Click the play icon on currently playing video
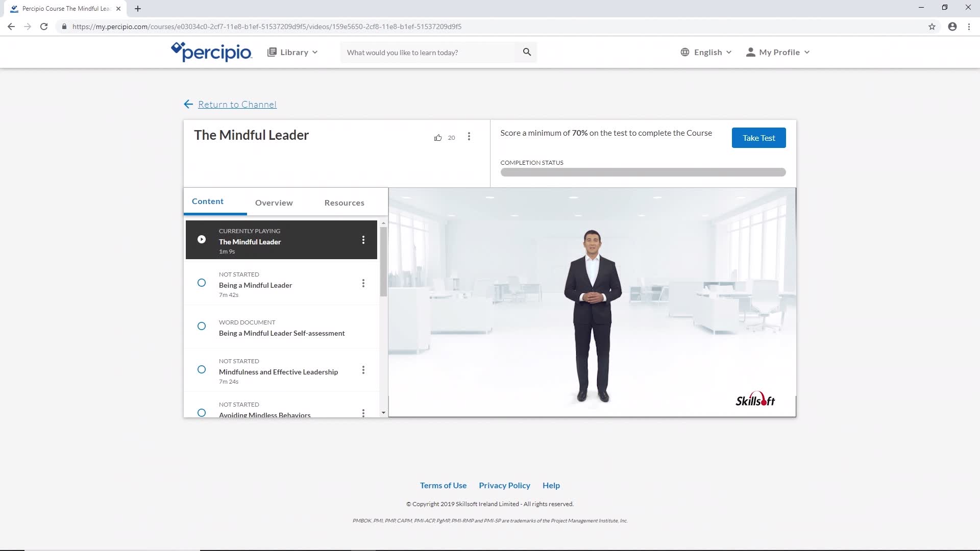This screenshot has height=551, width=980. 202,239
